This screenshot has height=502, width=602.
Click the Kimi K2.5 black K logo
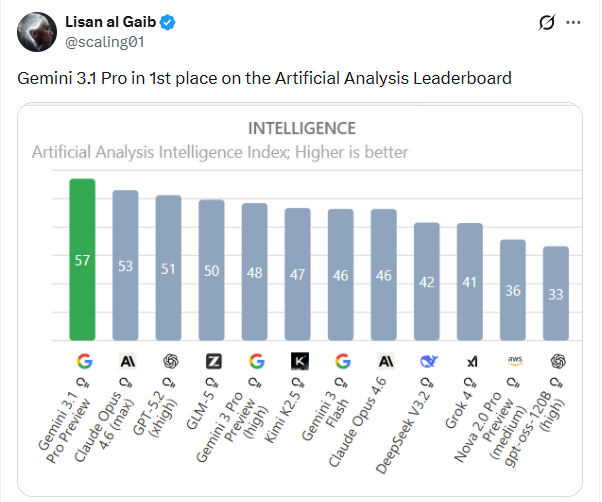click(x=298, y=361)
